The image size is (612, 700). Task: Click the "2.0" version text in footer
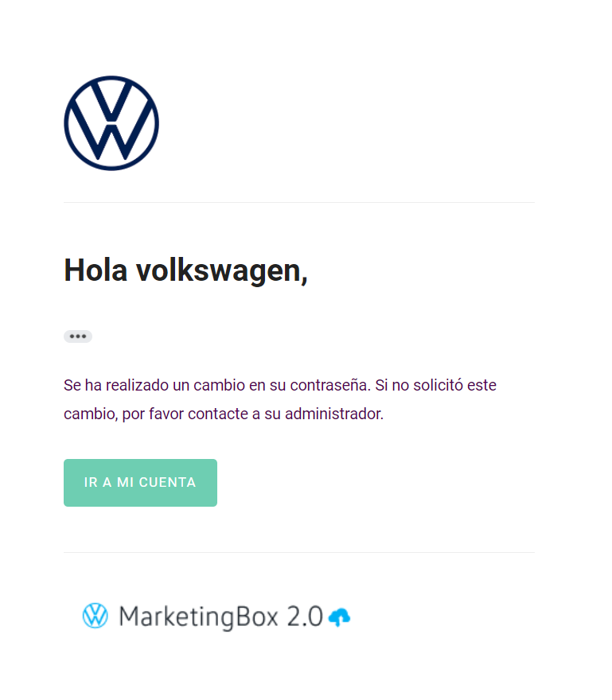(x=305, y=616)
